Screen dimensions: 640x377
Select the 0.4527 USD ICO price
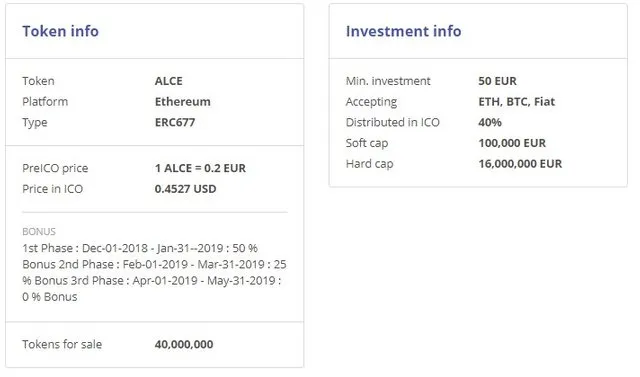click(x=185, y=189)
